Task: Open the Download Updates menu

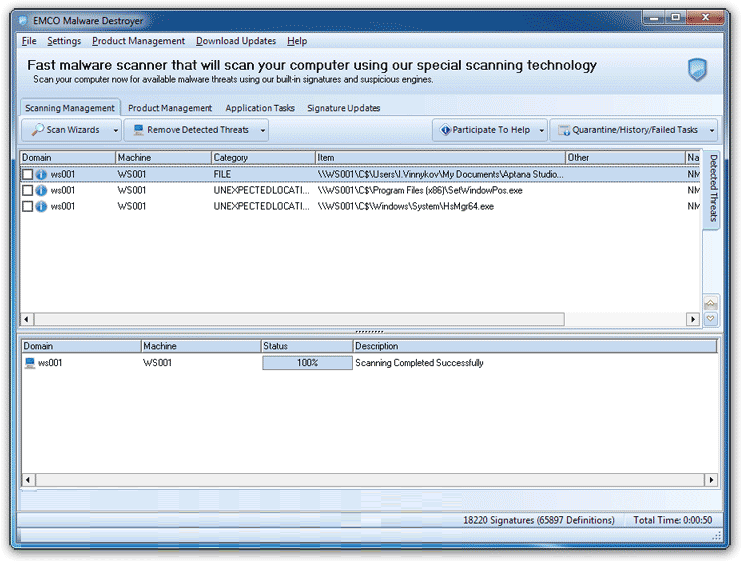Action: 236,41
